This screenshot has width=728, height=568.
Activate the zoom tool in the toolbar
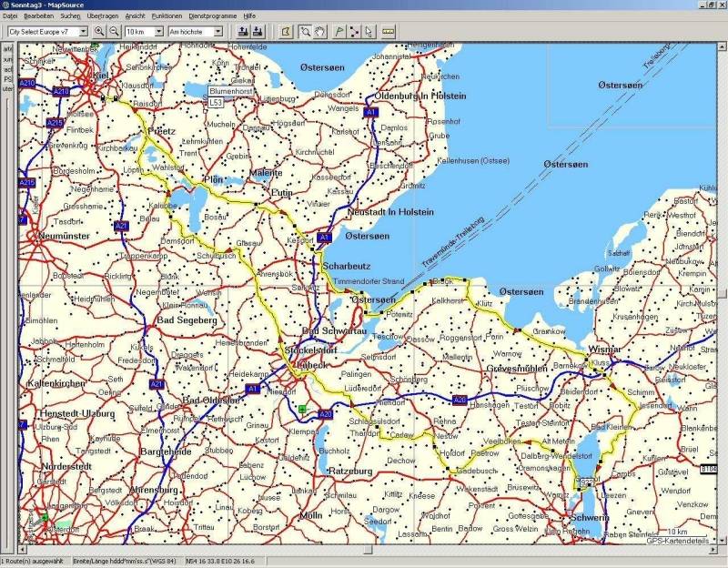coord(305,31)
